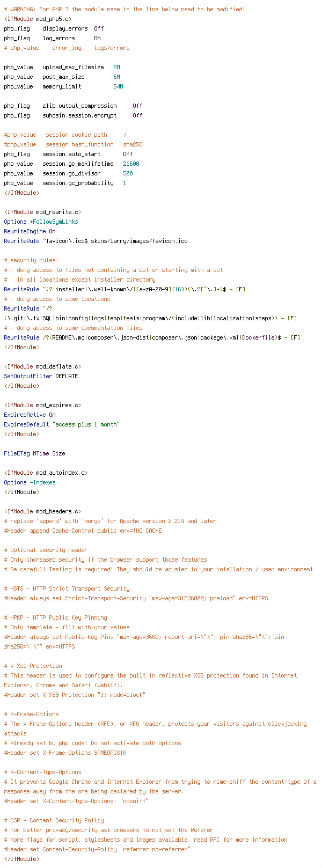The width and height of the screenshot is (322, 868).
Task: Click the 'Header append Cache-Control' line
Action: click(83, 531)
